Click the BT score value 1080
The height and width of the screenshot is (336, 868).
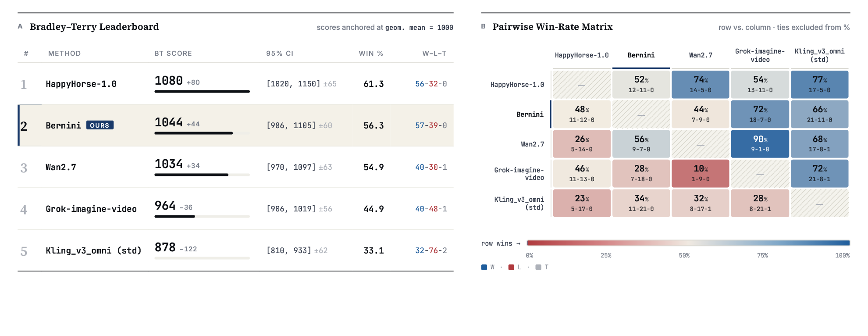pos(169,81)
